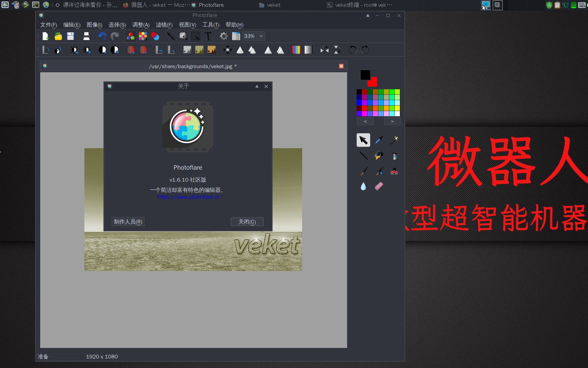Select the Text tool T icon
Image resolution: width=588 pixels, height=368 pixels.
[x=208, y=36]
